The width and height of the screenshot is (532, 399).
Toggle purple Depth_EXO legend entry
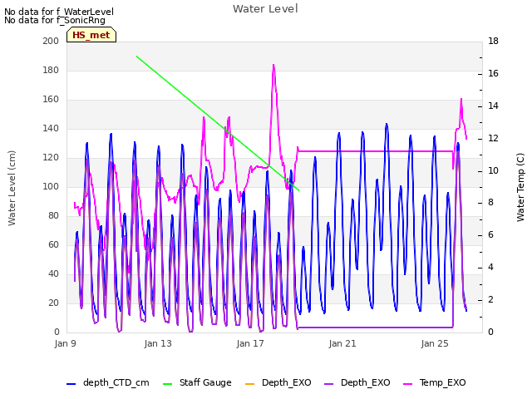pos(357,382)
